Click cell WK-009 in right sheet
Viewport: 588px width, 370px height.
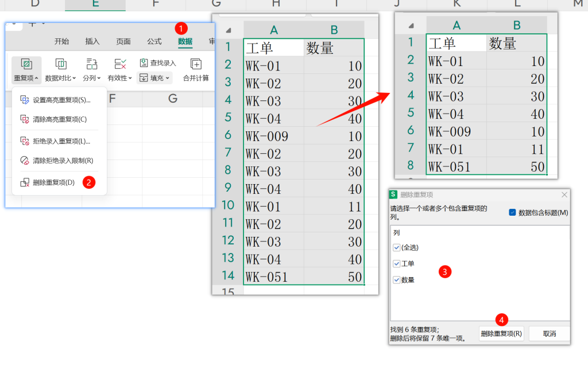click(x=457, y=131)
